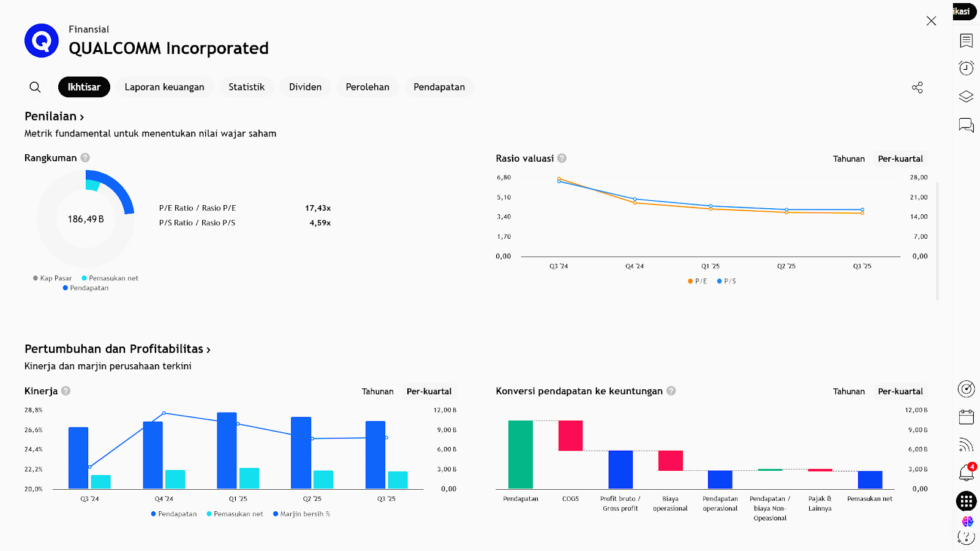Click the share icon
The image size is (980, 551).
[917, 88]
